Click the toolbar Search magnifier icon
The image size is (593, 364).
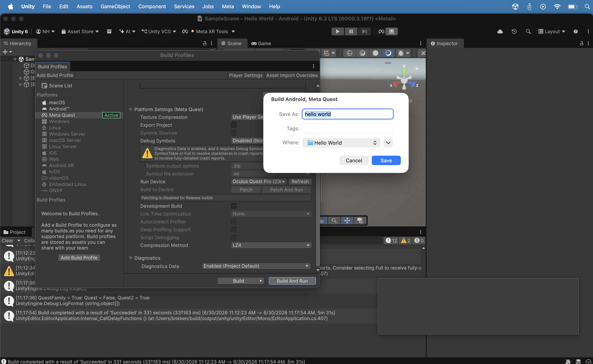(x=528, y=31)
